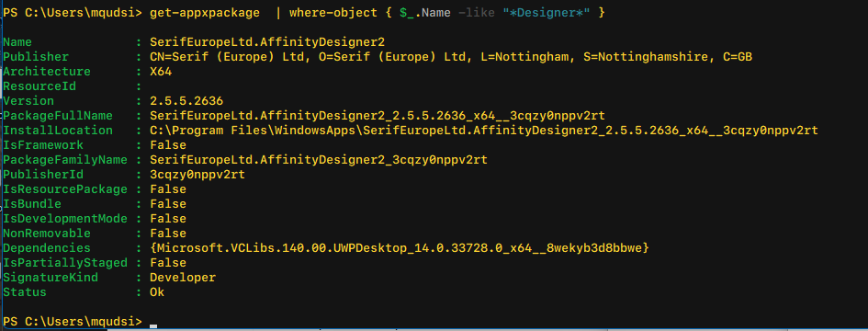Click the Architecture value X64
868x331 pixels.
[161, 72]
